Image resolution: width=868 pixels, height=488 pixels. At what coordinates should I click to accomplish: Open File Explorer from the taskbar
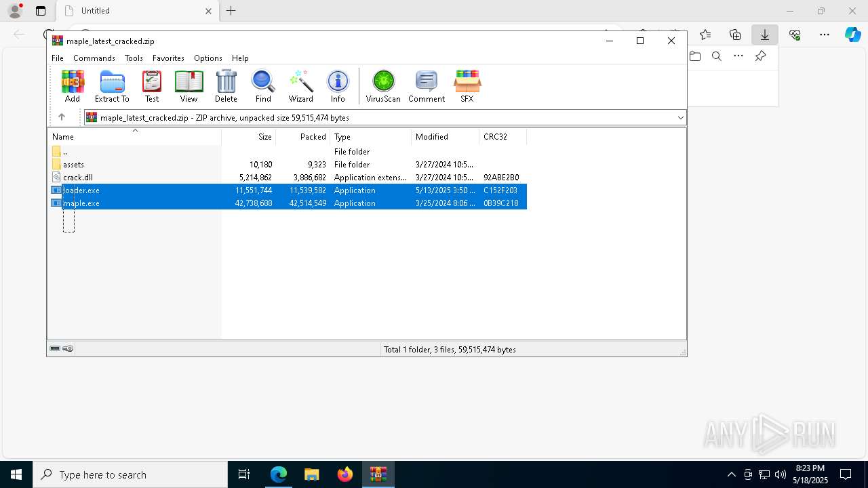pyautogui.click(x=311, y=474)
